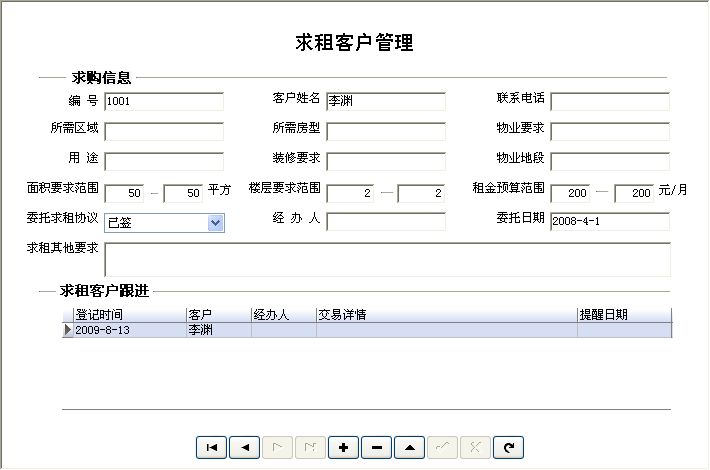Click the edit record up-triangle button

409,447
